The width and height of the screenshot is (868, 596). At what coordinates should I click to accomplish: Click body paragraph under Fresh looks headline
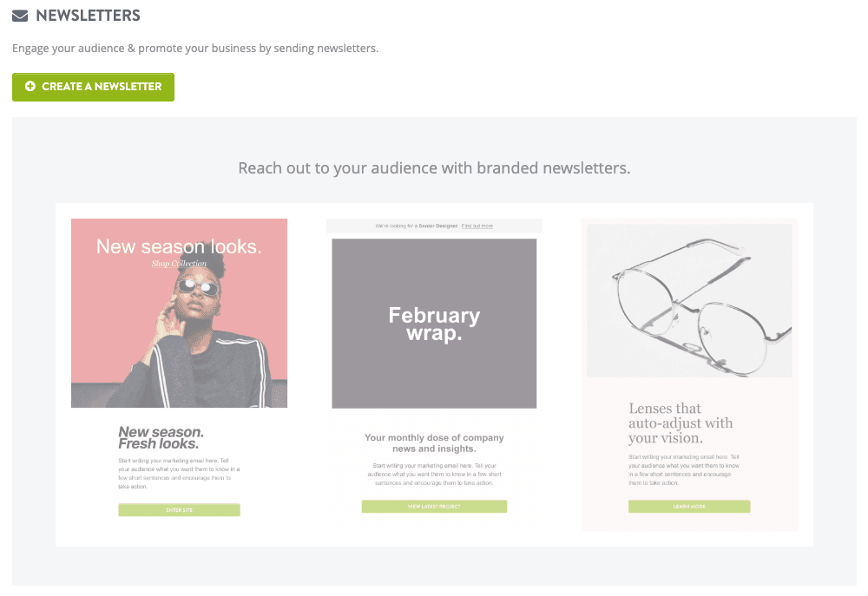(x=179, y=472)
